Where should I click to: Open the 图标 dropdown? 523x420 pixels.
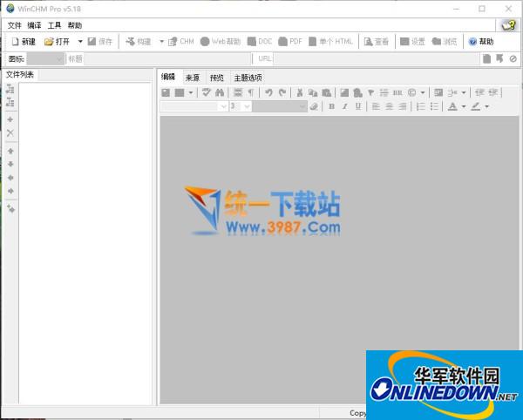[45, 59]
